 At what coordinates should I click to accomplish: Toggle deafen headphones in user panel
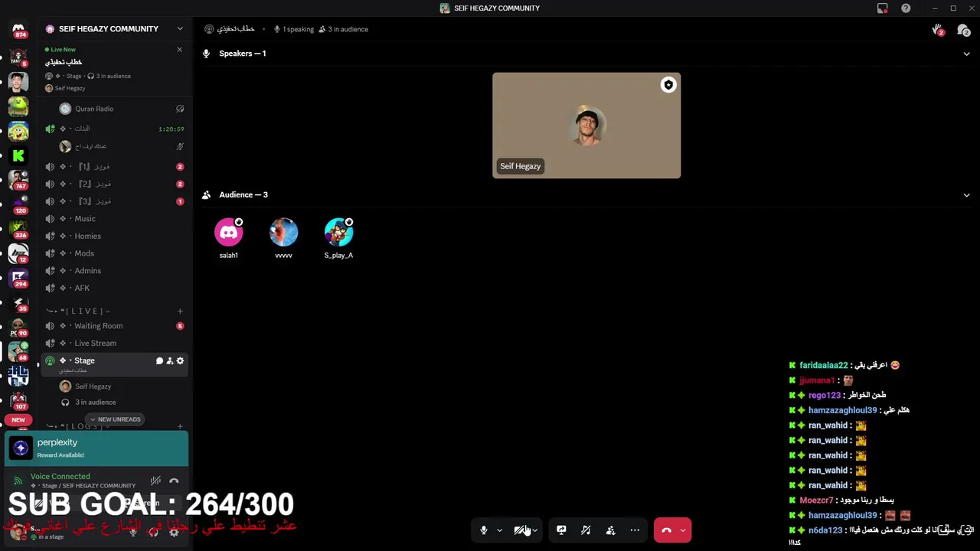153,533
